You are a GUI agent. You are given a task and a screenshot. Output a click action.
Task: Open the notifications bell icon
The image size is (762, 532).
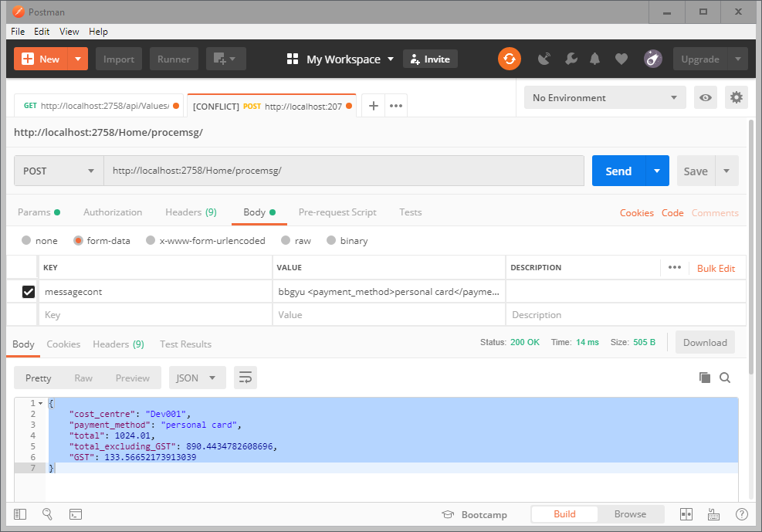[x=595, y=59]
